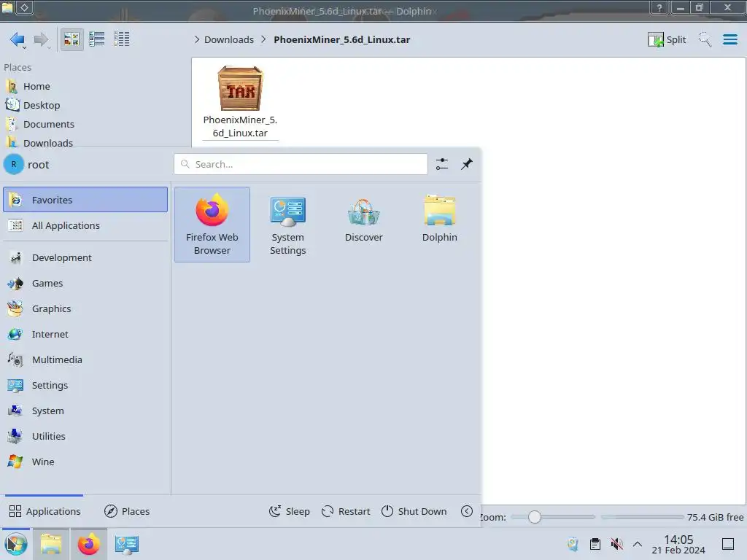The width and height of the screenshot is (747, 560).
Task: Open the forward-button history dropdown arrow
Action: click(49, 48)
